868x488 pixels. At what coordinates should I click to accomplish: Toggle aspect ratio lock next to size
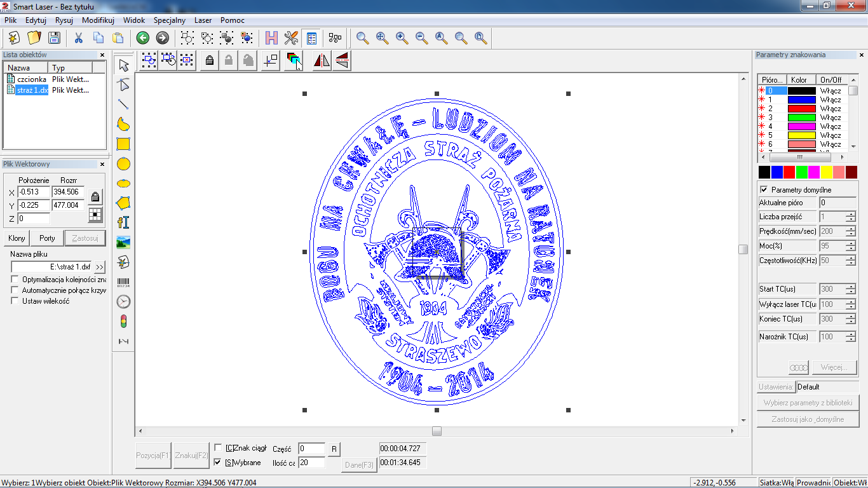[x=95, y=197]
